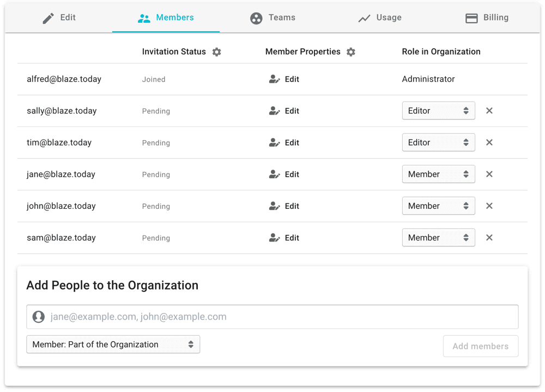The image size is (545, 392).
Task: Edit member properties for alfred@blaze.today
Action: click(284, 79)
